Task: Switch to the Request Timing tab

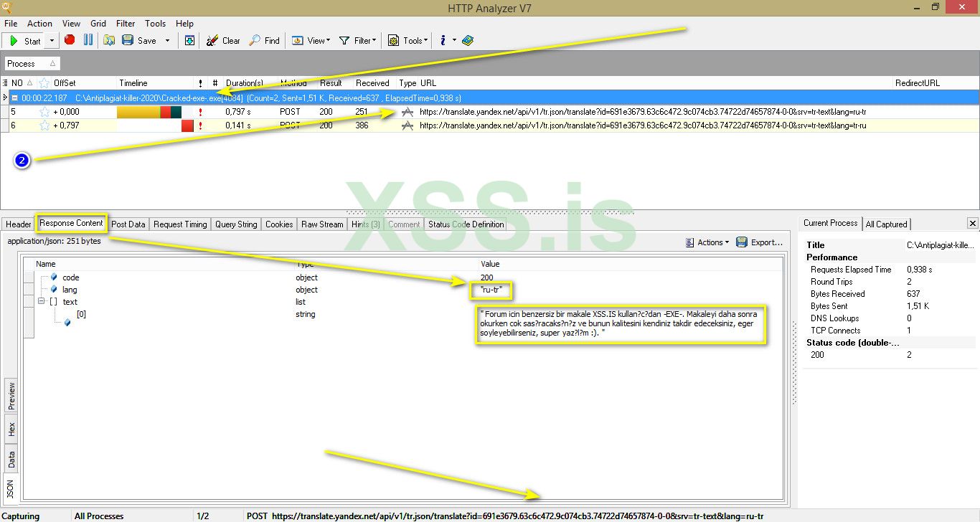Action: click(x=180, y=224)
